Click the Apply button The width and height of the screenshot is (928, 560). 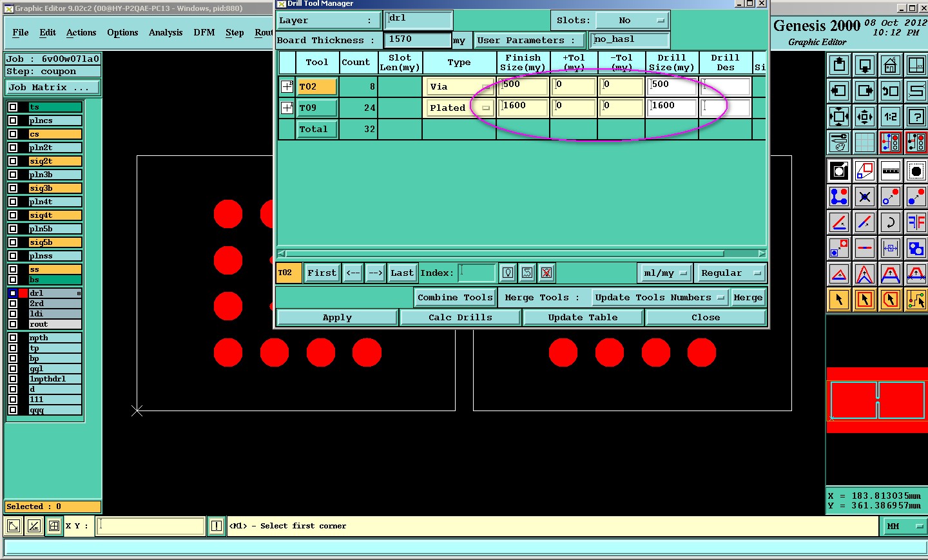(x=337, y=318)
